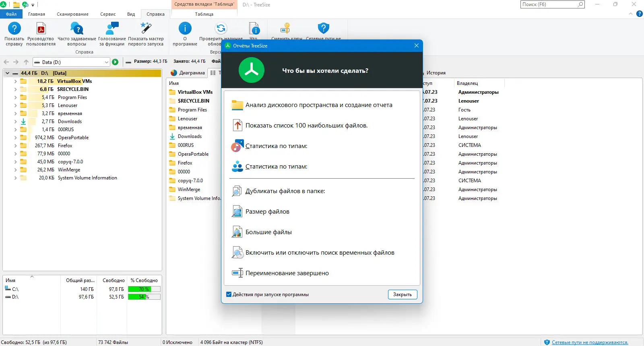
Task: Toggle Действия при запуске программы checkbox
Action: click(229, 295)
